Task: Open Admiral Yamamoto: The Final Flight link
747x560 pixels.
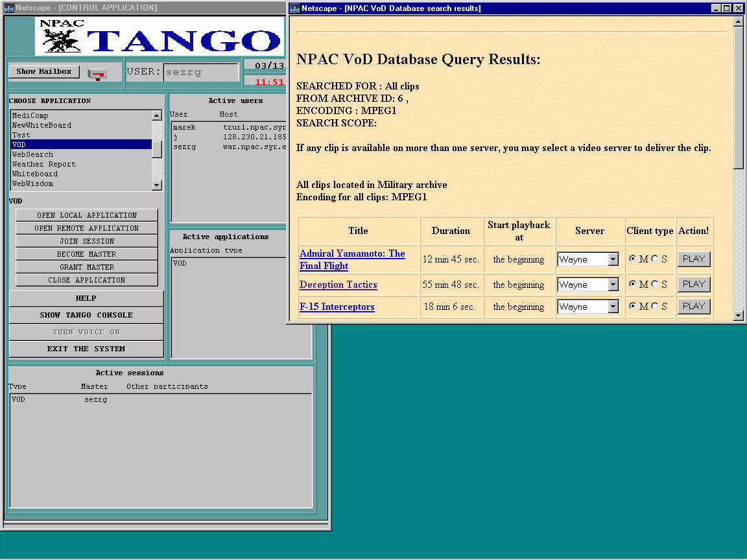Action: click(352, 259)
